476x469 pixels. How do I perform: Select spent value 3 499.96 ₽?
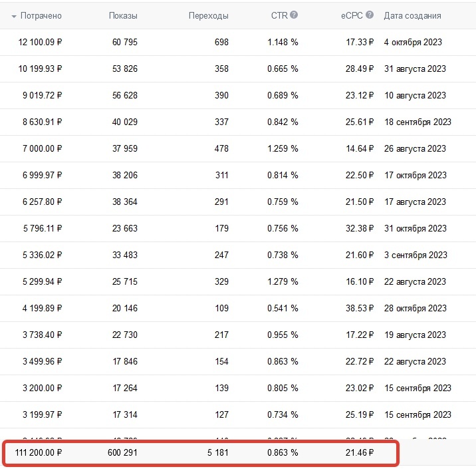42,362
